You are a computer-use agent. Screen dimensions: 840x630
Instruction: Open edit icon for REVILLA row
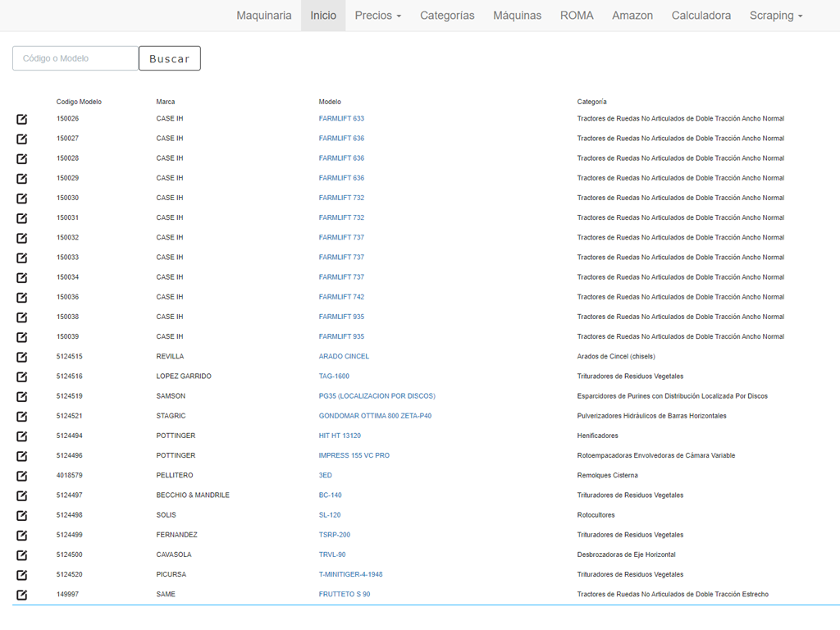21,357
